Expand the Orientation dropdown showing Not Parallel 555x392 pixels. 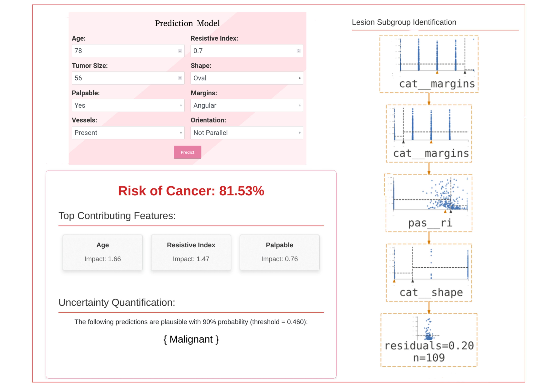247,133
